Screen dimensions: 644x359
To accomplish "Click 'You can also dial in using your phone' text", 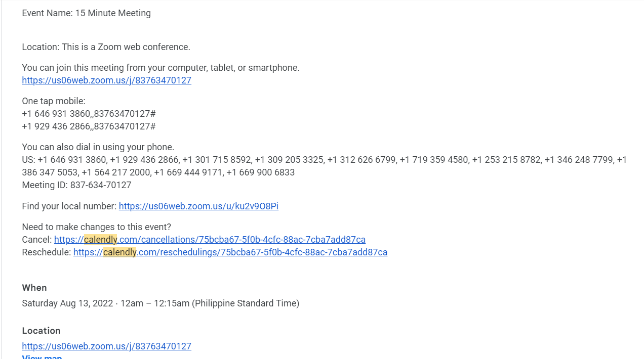I will [98, 147].
